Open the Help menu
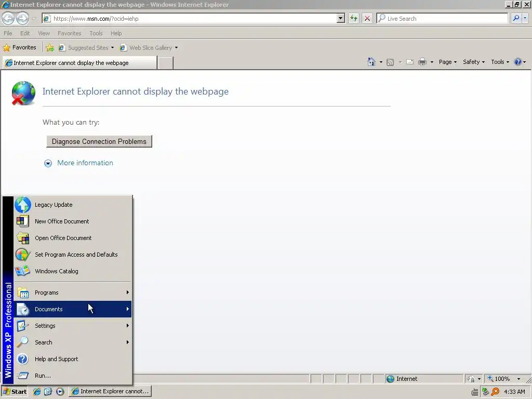This screenshot has width=532, height=399. tap(116, 33)
